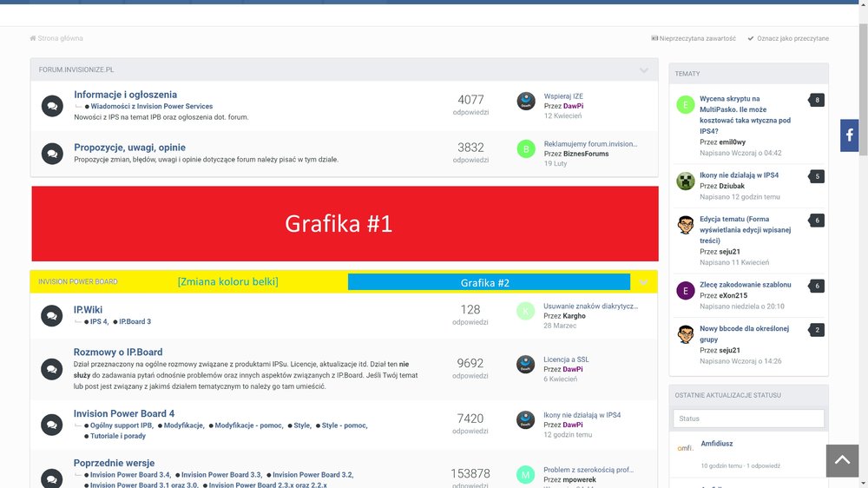This screenshot has height=488, width=868.
Task: Click the blue Grafika #2 banner
Action: pyautogui.click(x=489, y=282)
